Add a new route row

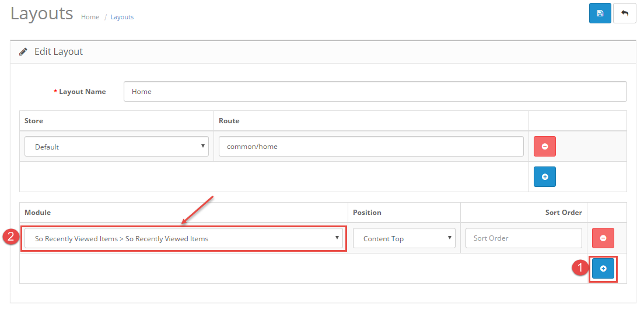click(x=544, y=176)
